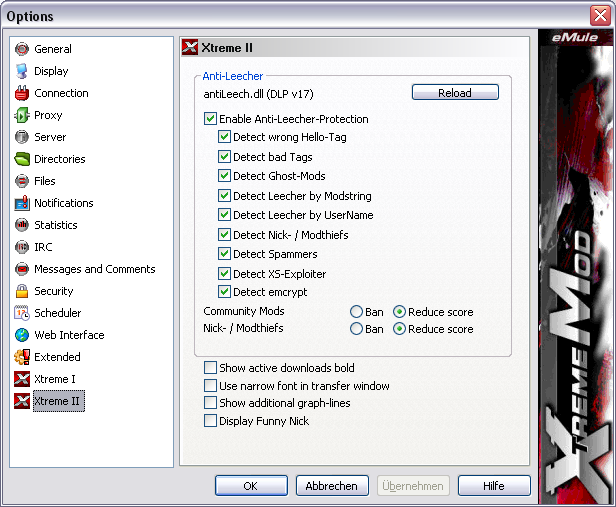Open the Connection options page
The width and height of the screenshot is (616, 507).
point(61,93)
